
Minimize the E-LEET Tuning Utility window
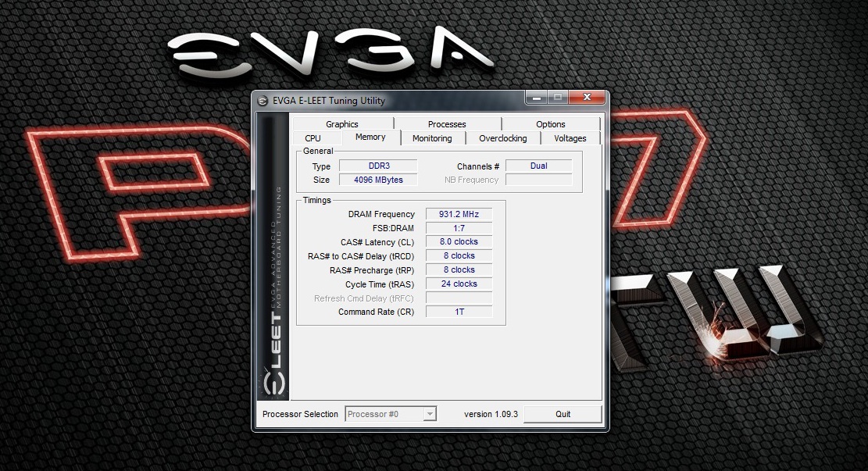tap(536, 98)
